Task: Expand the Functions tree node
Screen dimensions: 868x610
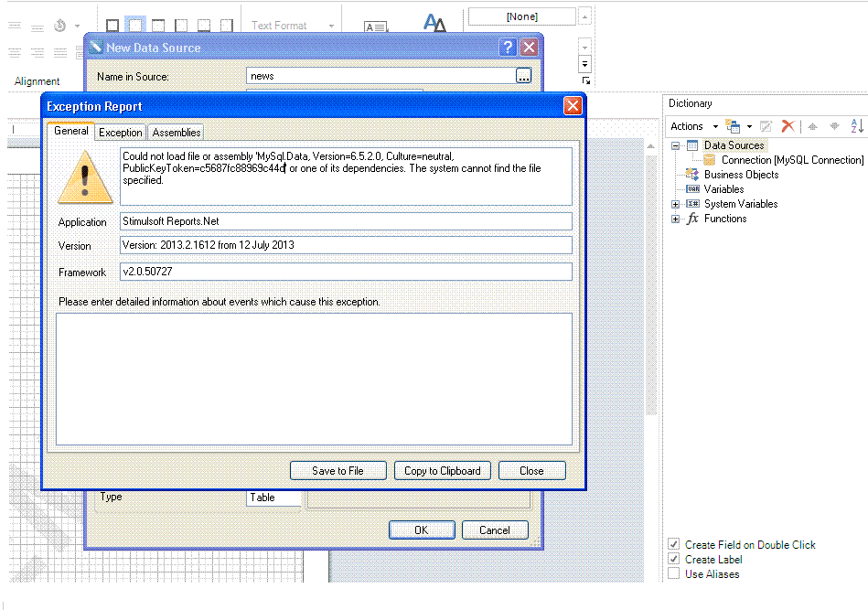Action: (675, 219)
